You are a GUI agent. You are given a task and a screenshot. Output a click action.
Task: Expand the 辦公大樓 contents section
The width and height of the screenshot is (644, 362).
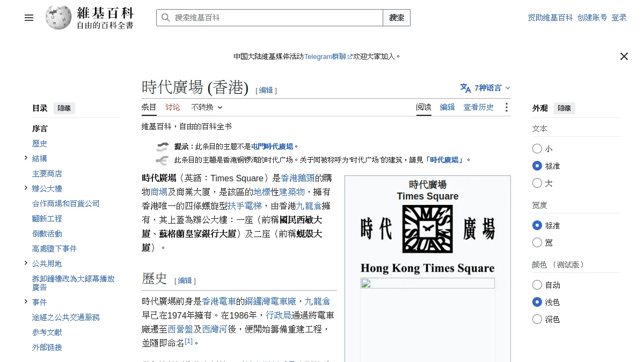coord(26,188)
